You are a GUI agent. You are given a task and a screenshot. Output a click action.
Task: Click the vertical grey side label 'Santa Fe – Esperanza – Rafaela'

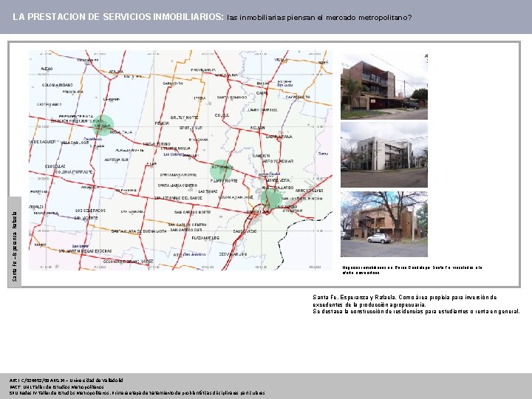click(x=15, y=242)
